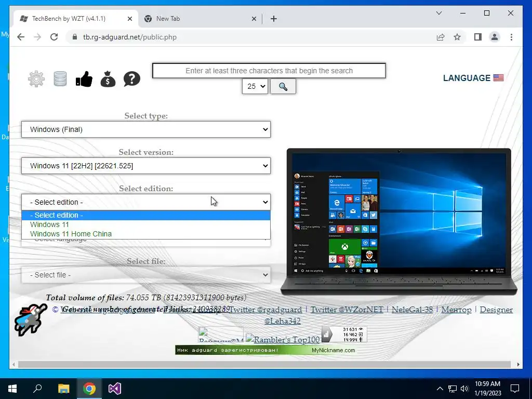Close the New Tab tab

click(254, 19)
